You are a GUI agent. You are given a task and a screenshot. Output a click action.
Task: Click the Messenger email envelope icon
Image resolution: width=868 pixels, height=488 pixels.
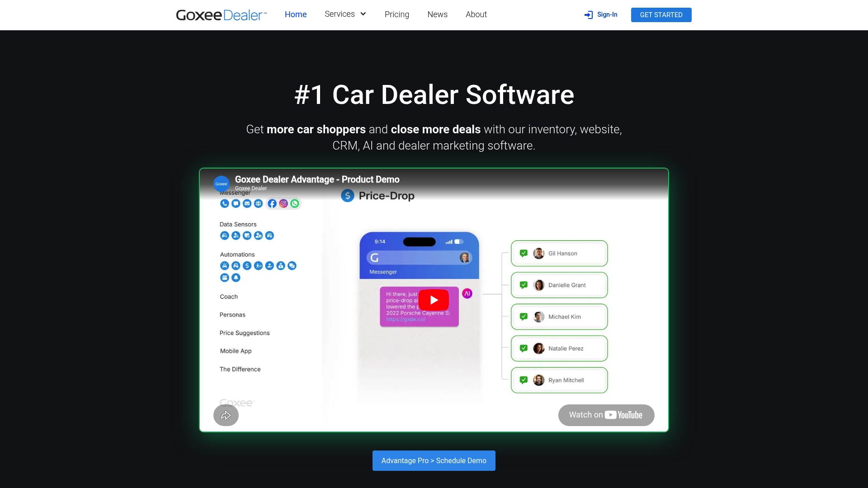[x=247, y=203]
